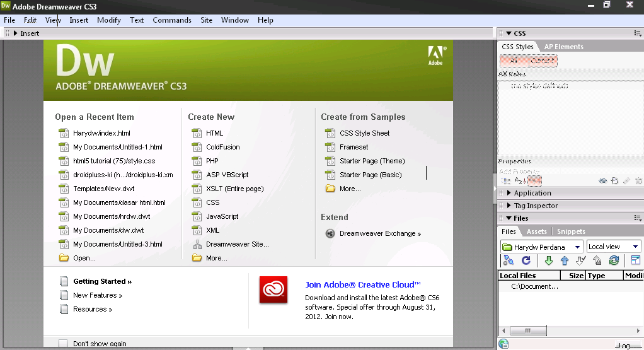Image resolution: width=644 pixels, height=350 pixels.
Task: Click the Check Out files icon
Action: [580, 260]
